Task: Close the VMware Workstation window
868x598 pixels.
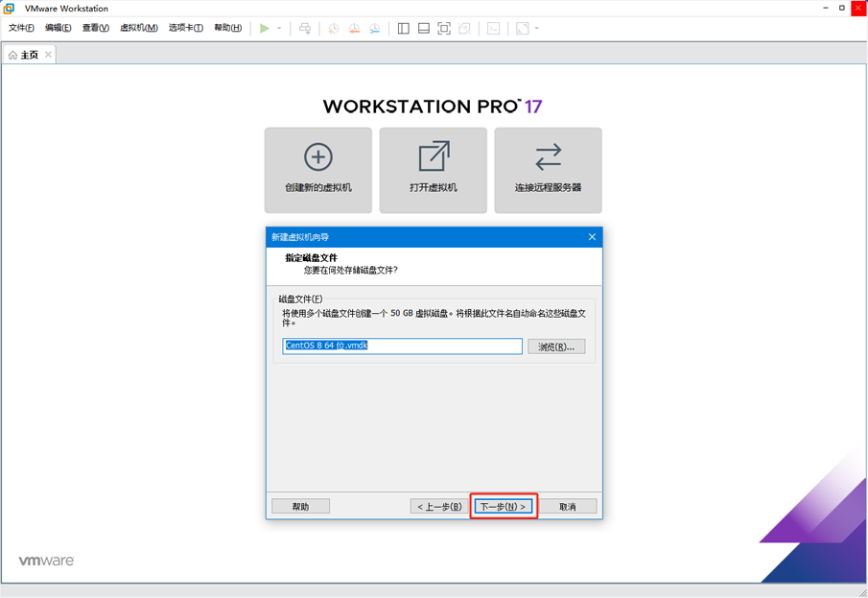Action: pyautogui.click(x=858, y=8)
